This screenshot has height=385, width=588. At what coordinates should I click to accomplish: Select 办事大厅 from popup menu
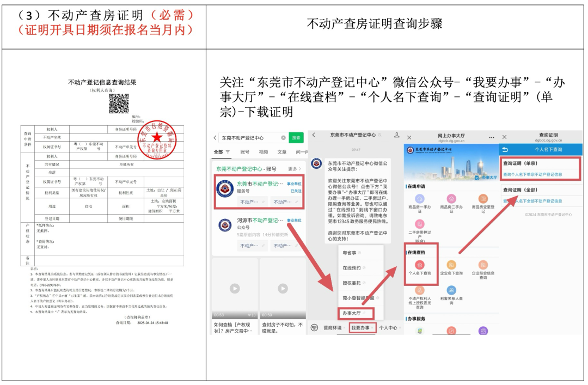[352, 313]
